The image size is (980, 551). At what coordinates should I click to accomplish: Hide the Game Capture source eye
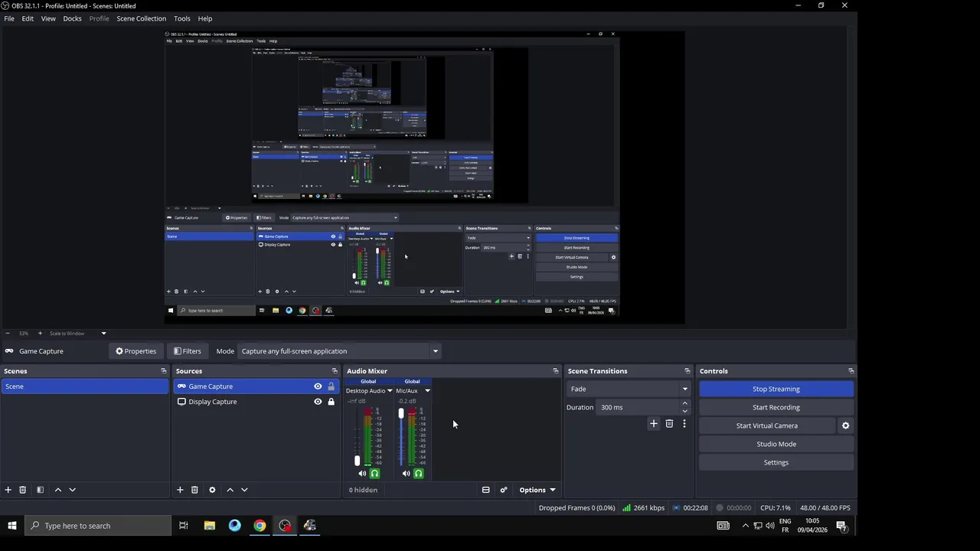click(x=318, y=386)
